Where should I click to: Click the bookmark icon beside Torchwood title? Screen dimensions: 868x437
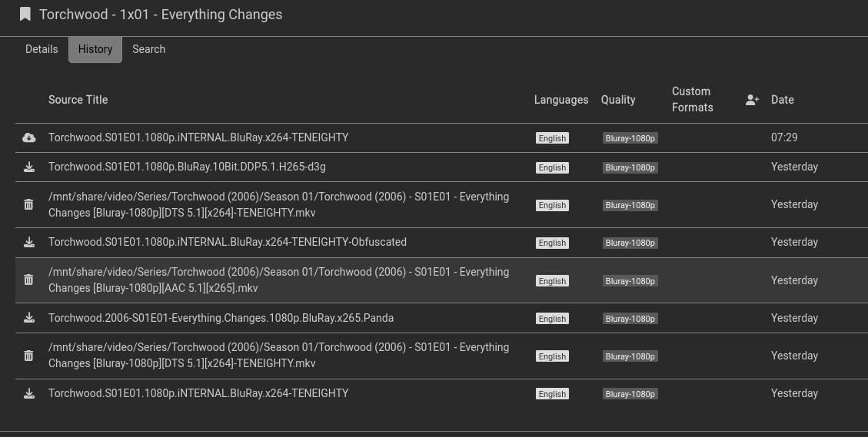pos(25,15)
